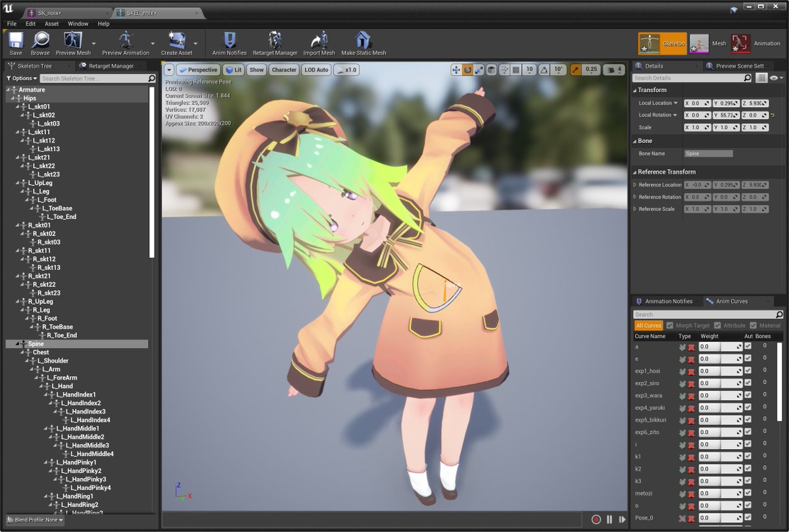Toggle the Material filter checkbox

click(753, 326)
